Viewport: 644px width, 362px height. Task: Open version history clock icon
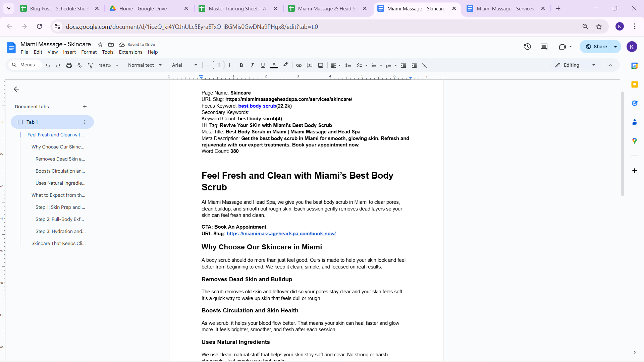(527, 47)
